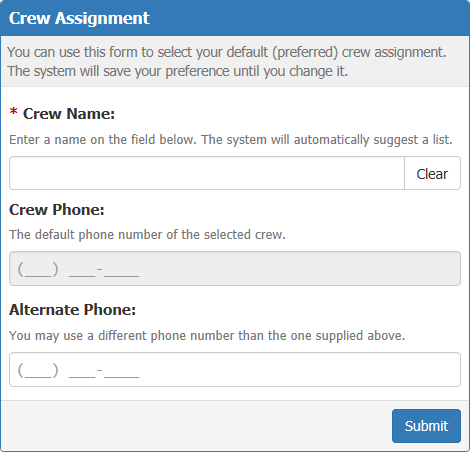
Task: Click the Crew Name text input
Action: click(207, 173)
